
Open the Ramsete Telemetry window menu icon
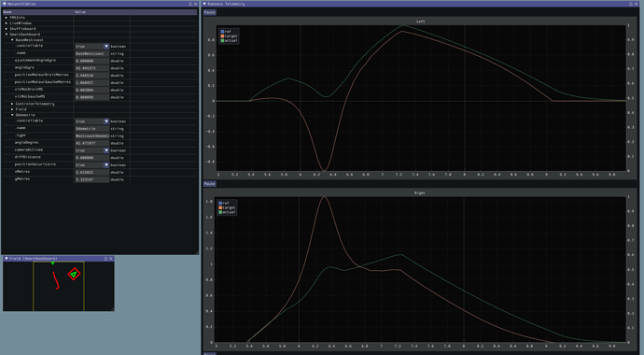[631, 4]
